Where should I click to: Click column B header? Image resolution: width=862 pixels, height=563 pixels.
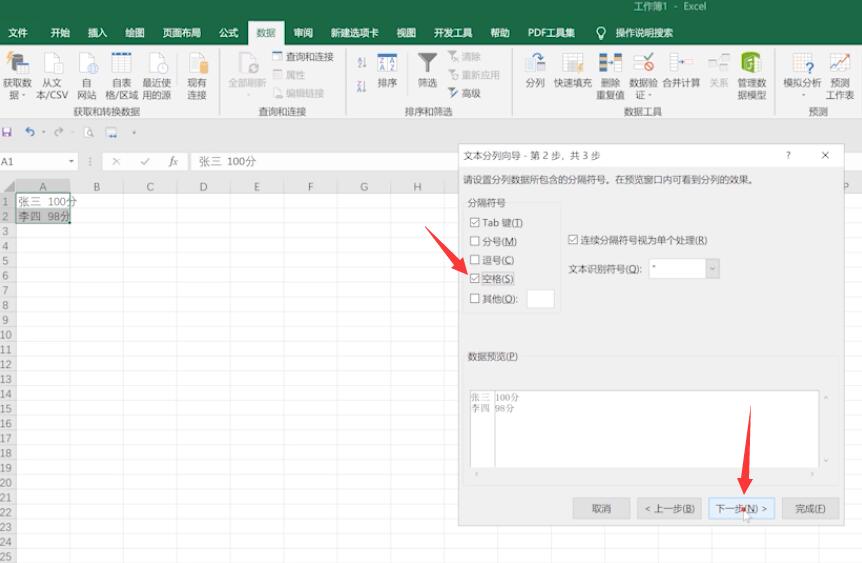click(x=97, y=187)
